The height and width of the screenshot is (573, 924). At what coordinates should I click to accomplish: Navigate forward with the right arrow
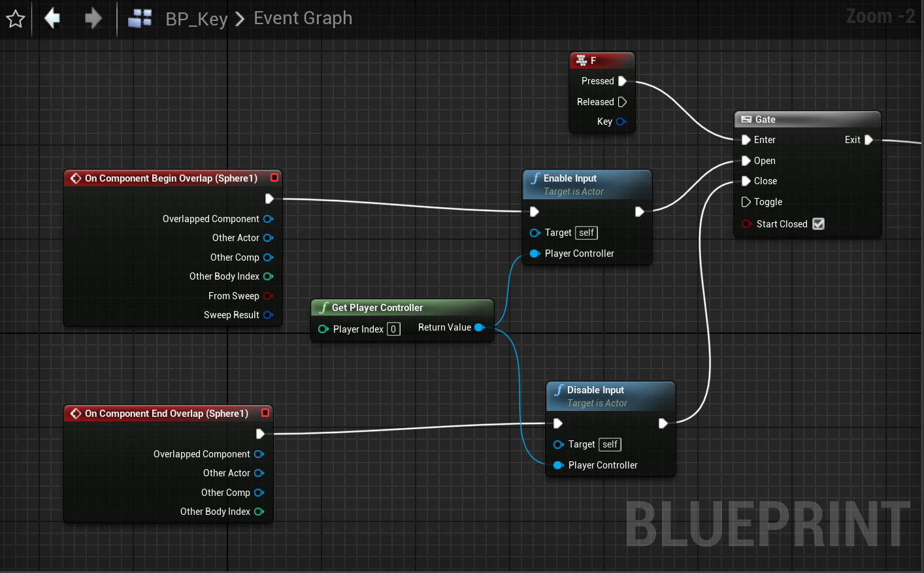[x=93, y=18]
